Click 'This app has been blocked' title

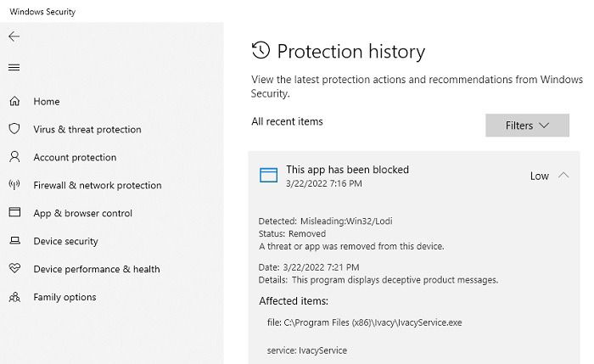(x=347, y=170)
